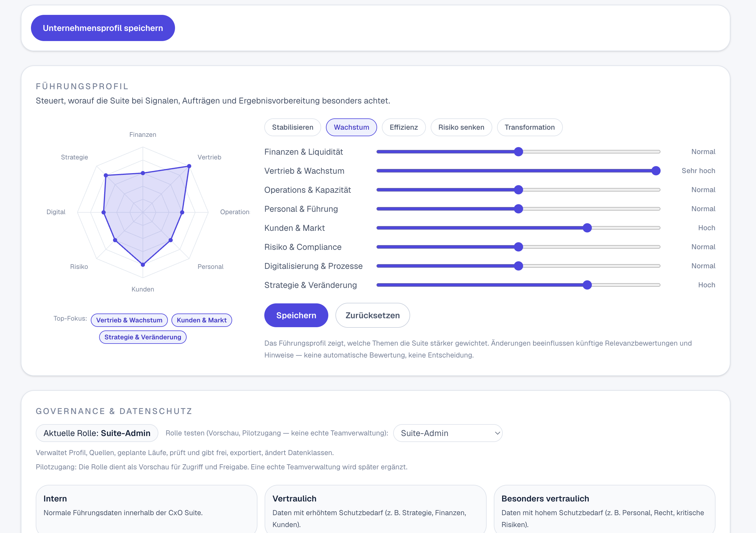Viewport: 756px width, 533px height.
Task: Click the Strategie point on radar chart
Action: click(106, 175)
